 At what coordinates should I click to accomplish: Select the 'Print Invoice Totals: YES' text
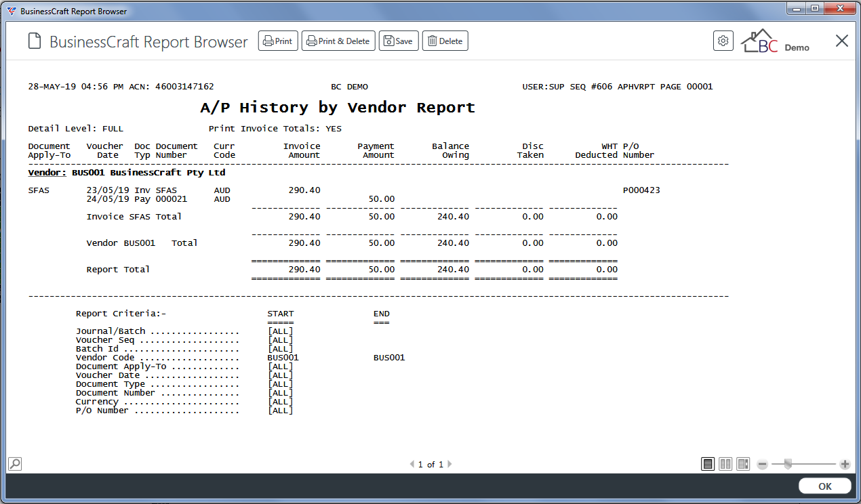275,129
